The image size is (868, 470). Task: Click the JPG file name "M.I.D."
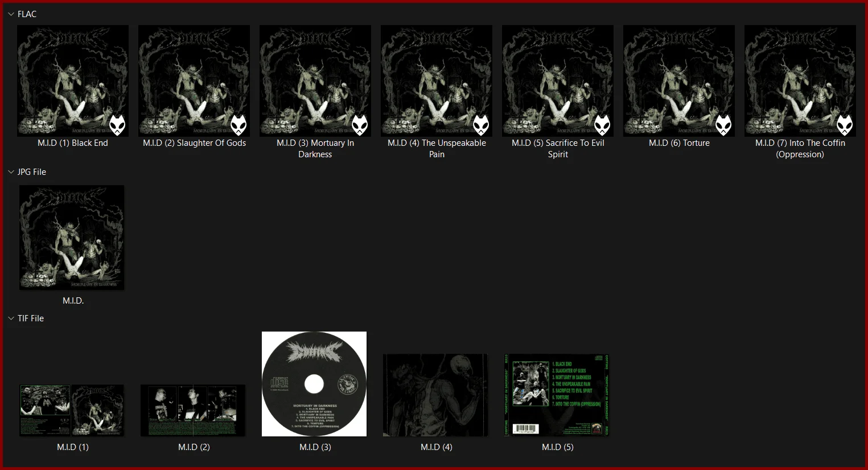[x=73, y=301]
